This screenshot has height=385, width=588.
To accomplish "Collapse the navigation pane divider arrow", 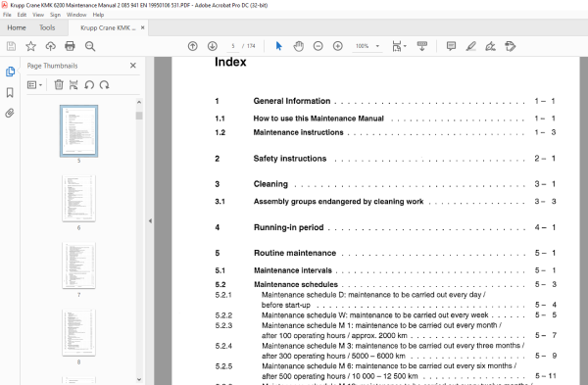I will point(150,220).
